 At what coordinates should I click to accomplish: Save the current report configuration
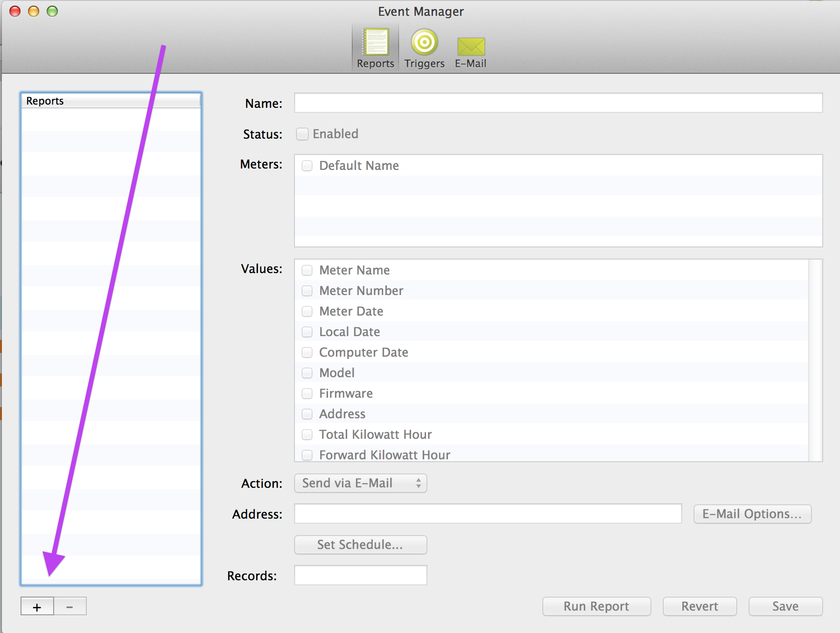(x=785, y=606)
